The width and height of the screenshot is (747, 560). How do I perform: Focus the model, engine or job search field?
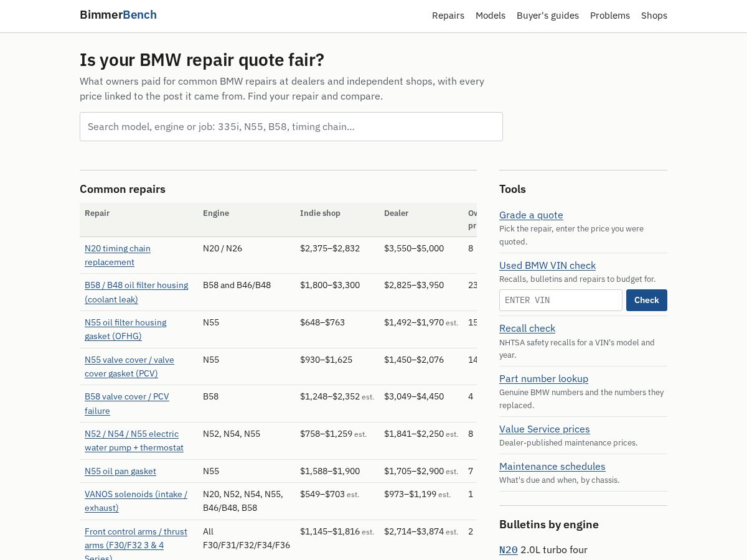291,126
